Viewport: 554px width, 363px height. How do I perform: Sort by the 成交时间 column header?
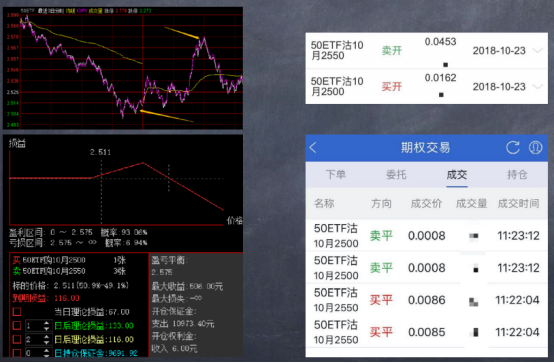tap(518, 204)
